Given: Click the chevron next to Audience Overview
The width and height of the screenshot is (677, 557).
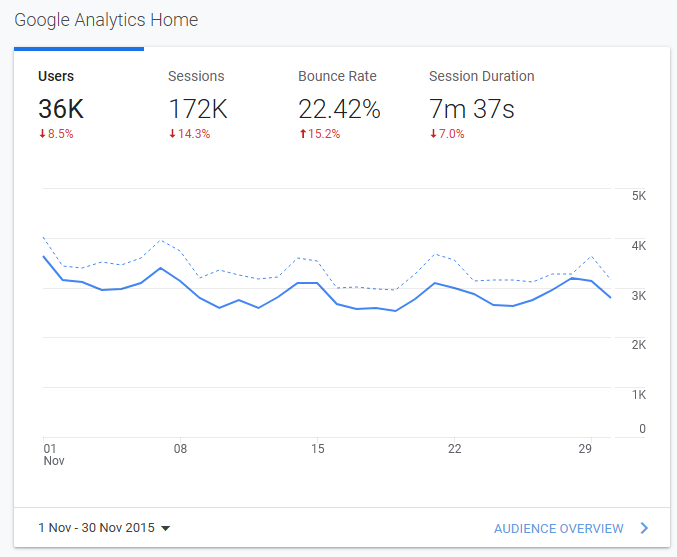Looking at the screenshot, I should point(644,528).
